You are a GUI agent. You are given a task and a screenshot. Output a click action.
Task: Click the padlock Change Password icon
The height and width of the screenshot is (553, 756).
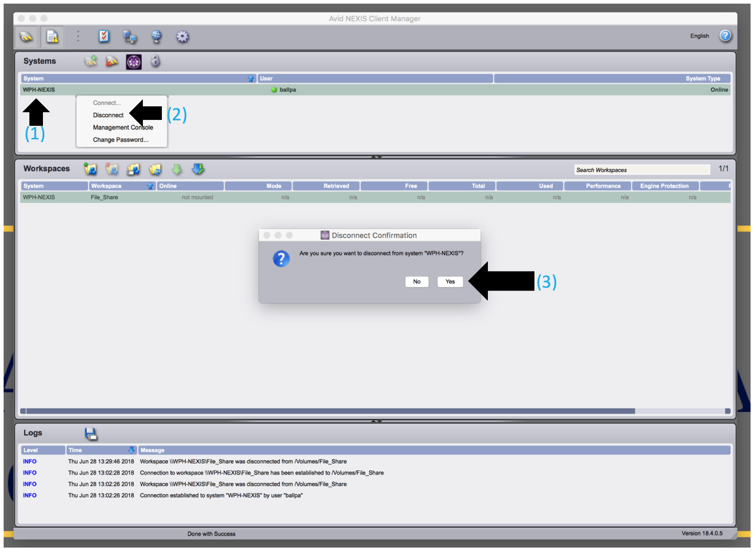click(155, 61)
